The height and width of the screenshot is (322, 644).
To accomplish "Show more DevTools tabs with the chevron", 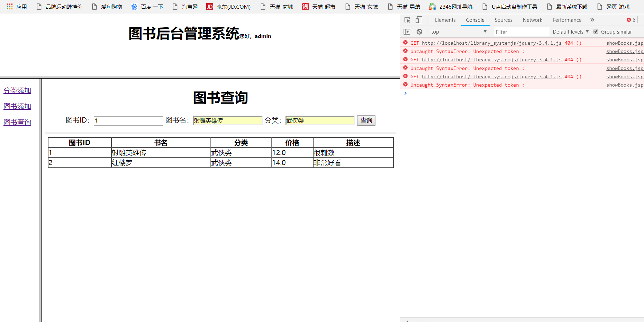I will click(592, 20).
